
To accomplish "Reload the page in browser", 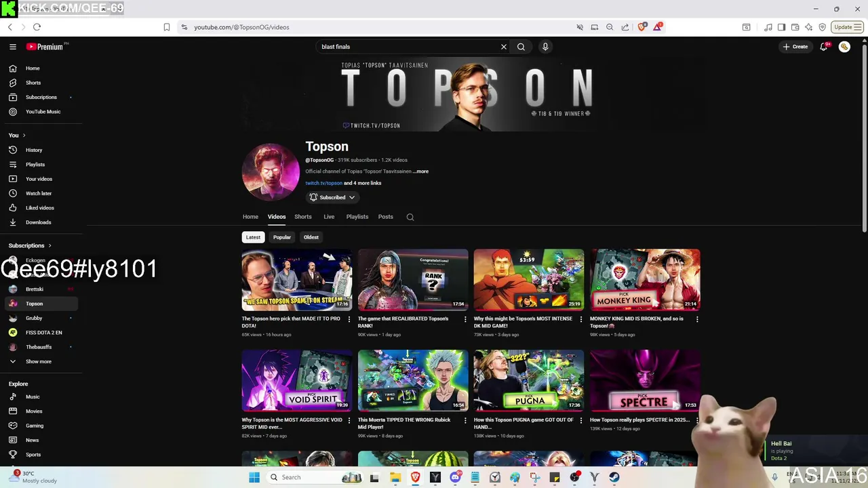I will (37, 27).
